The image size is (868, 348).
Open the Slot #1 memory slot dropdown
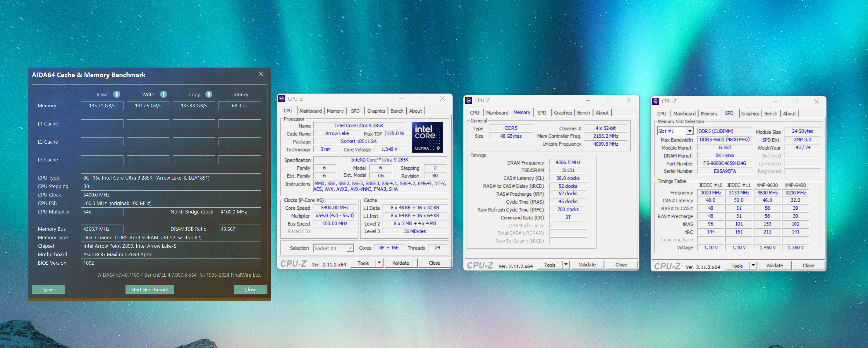click(x=690, y=131)
